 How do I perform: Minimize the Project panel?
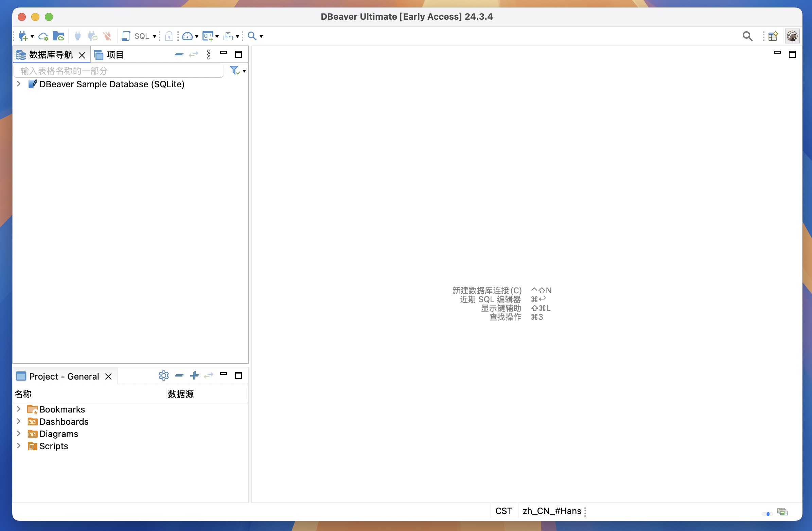tap(224, 374)
